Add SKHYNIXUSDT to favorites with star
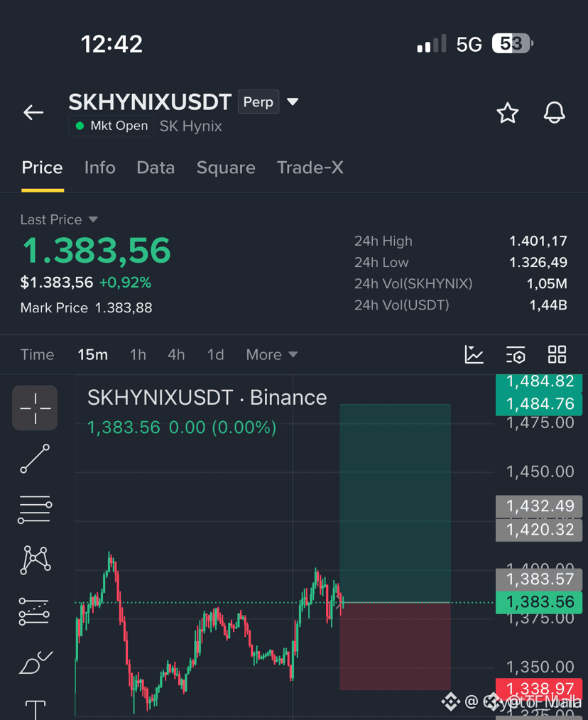This screenshot has height=720, width=588. (x=508, y=113)
